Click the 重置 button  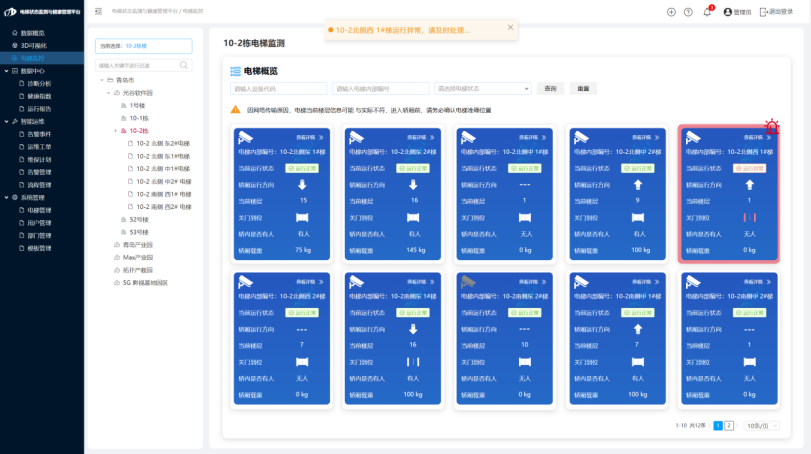pyautogui.click(x=583, y=88)
